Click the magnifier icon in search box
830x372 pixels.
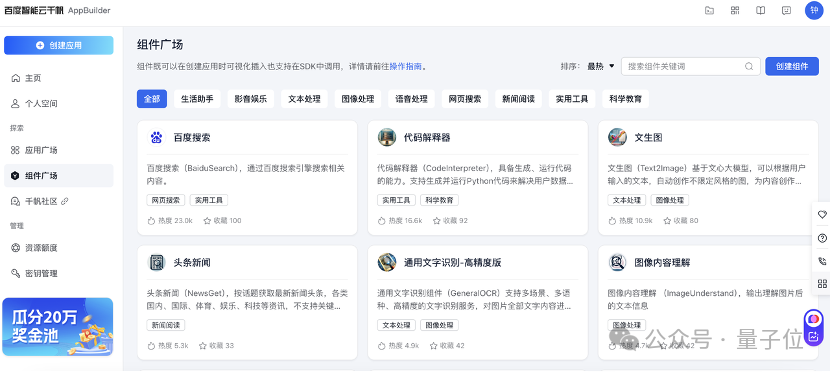tap(749, 67)
